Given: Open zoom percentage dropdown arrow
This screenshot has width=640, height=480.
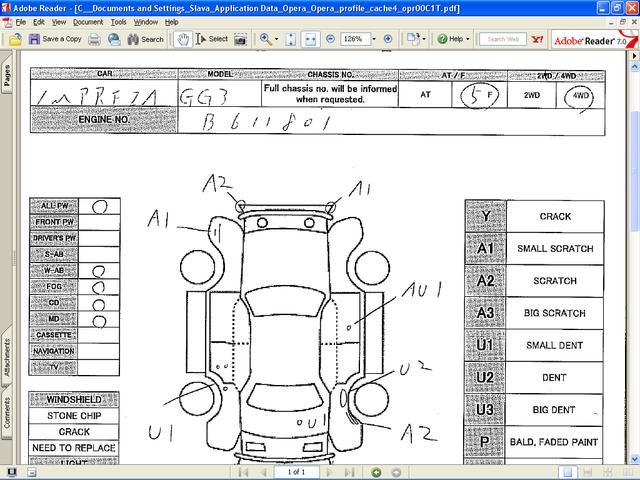Looking at the screenshot, I should 374,39.
